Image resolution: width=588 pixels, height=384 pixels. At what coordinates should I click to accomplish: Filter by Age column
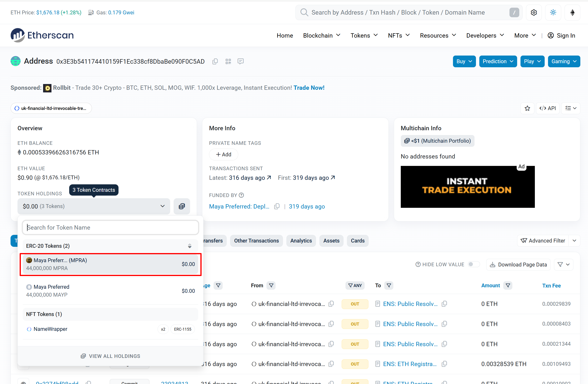(218, 285)
